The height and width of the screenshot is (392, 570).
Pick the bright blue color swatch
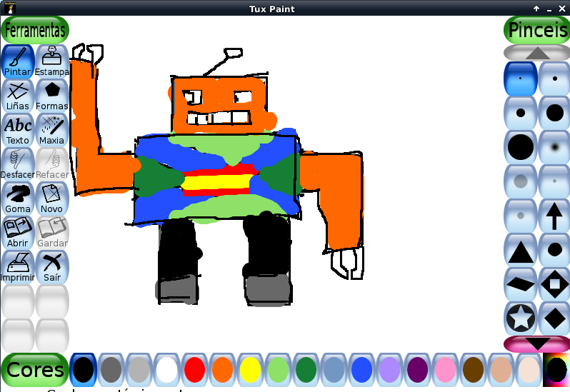pyautogui.click(x=361, y=370)
